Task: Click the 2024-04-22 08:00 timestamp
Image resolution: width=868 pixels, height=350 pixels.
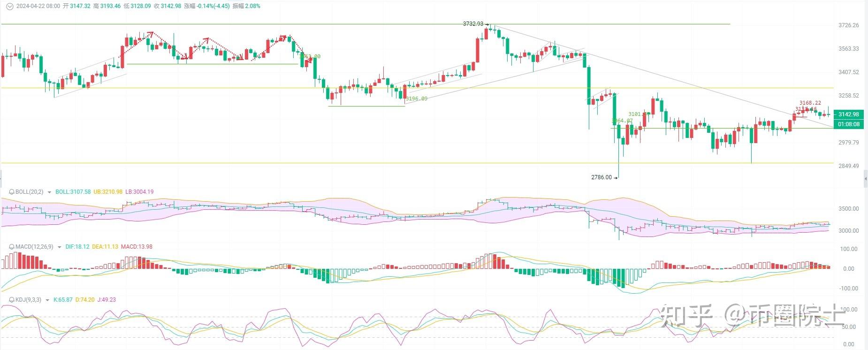Action: [x=38, y=6]
